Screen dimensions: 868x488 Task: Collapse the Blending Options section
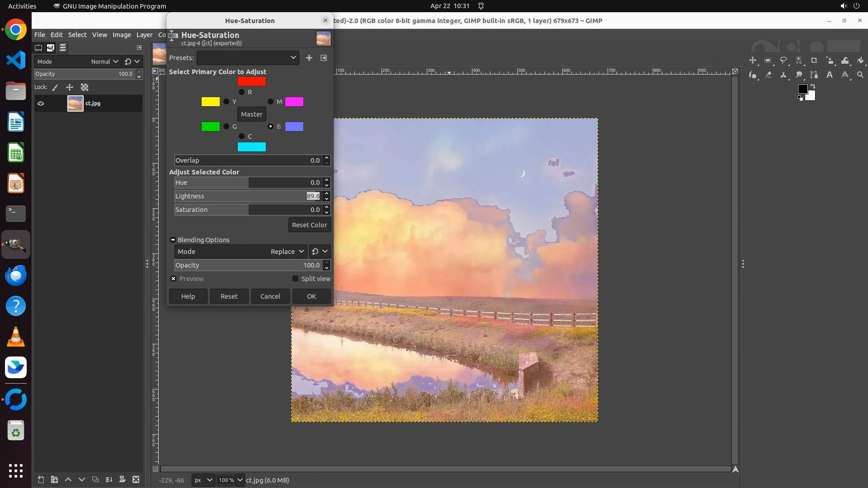(x=173, y=240)
